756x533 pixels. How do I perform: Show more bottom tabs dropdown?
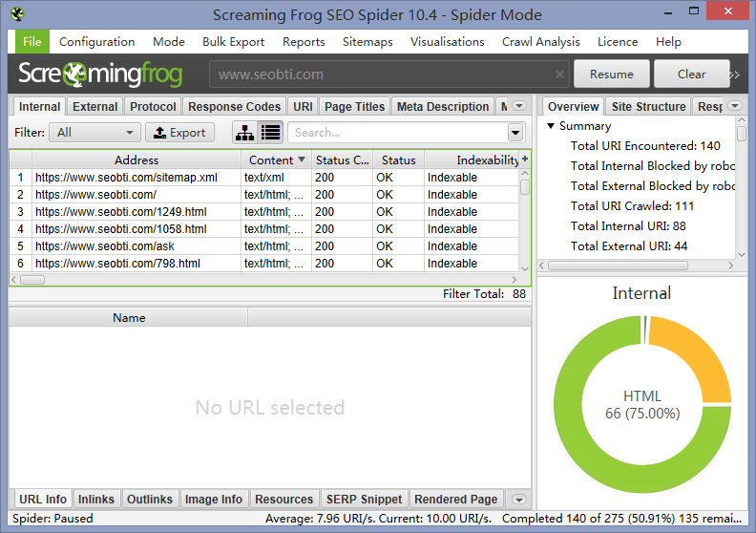pos(518,500)
